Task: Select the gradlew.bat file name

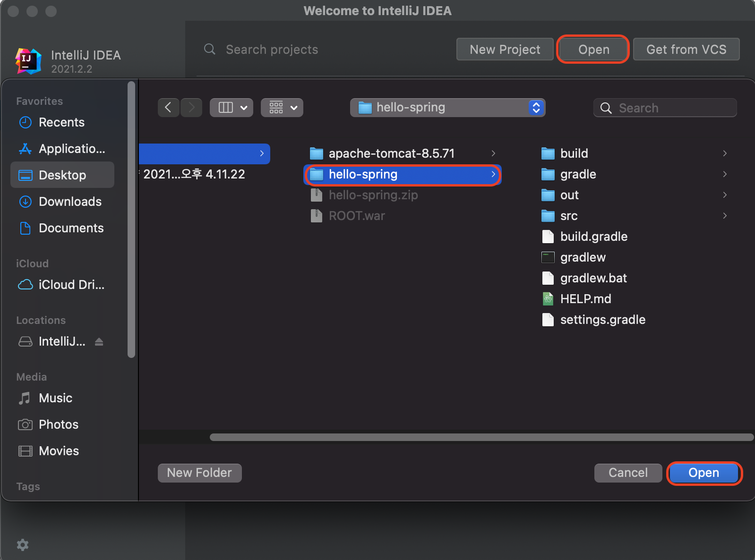Action: pos(593,278)
